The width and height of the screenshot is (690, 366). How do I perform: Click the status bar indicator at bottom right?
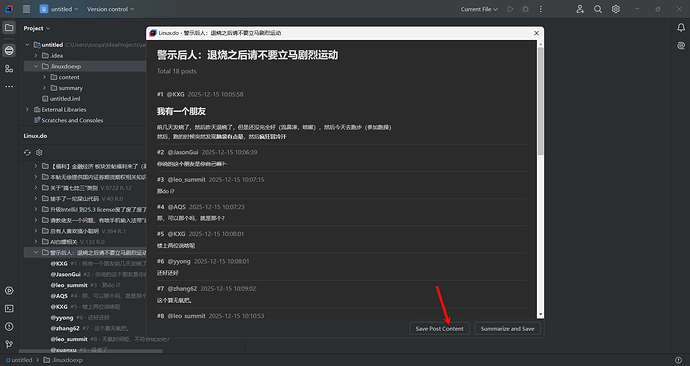pyautogui.click(x=679, y=360)
